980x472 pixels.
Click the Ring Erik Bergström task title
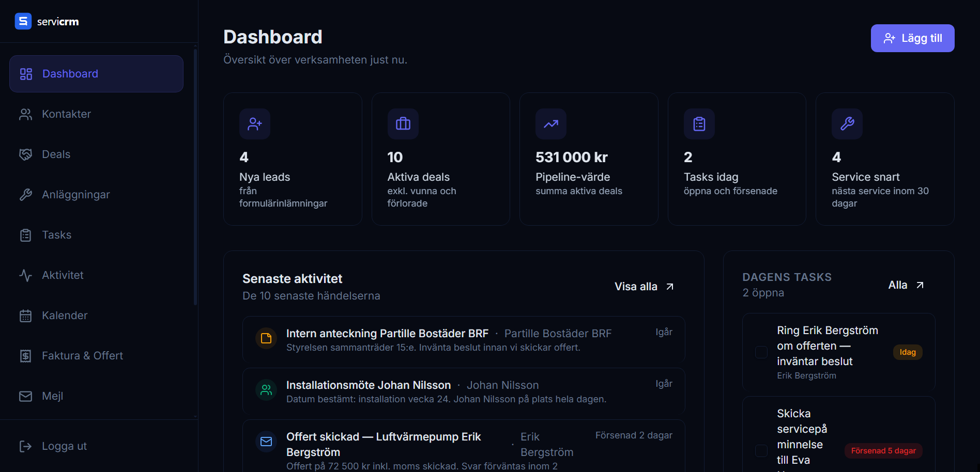click(828, 346)
